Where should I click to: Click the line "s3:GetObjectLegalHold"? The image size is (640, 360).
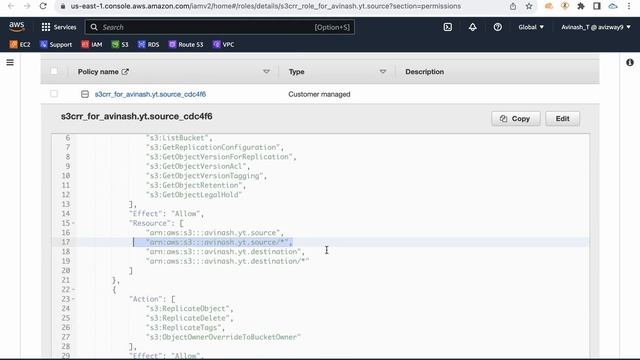194,195
